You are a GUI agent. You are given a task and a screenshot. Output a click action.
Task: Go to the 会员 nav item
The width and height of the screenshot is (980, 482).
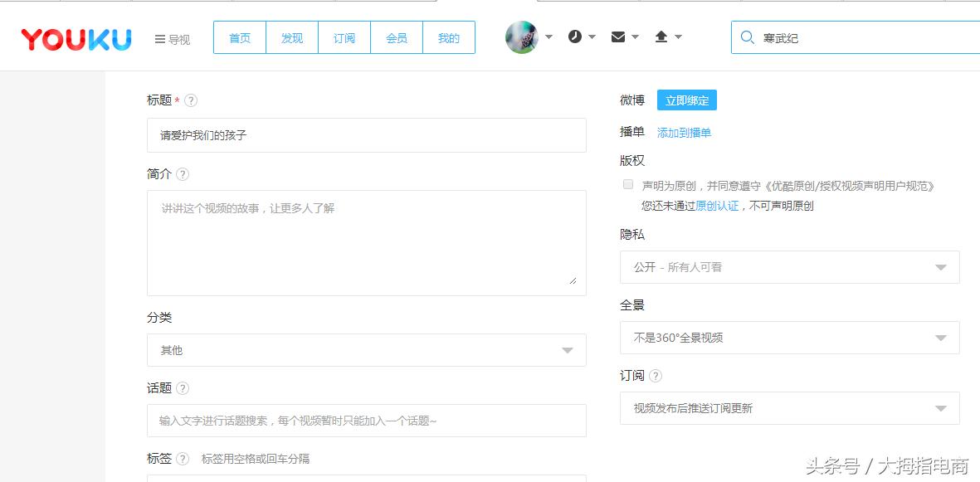pos(396,37)
